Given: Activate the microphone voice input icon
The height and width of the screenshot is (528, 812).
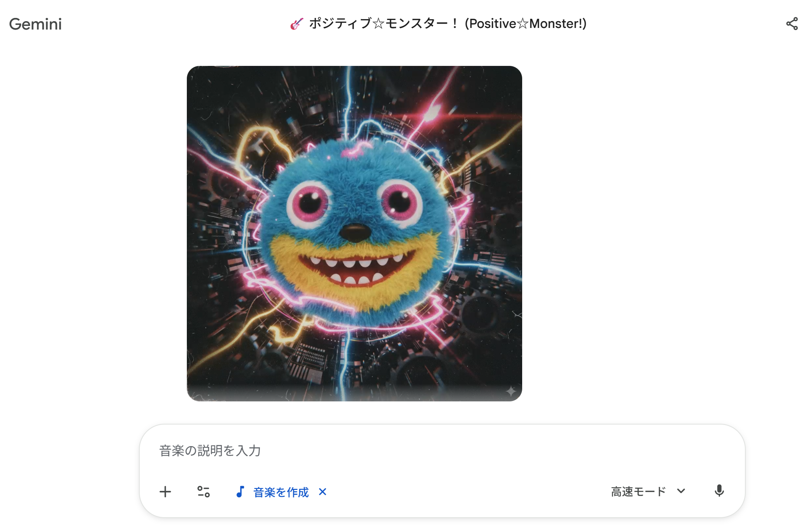Looking at the screenshot, I should 719,491.
